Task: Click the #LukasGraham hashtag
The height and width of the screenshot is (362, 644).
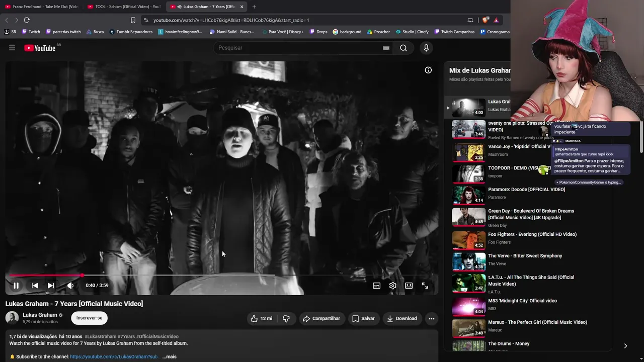Action: (100, 336)
